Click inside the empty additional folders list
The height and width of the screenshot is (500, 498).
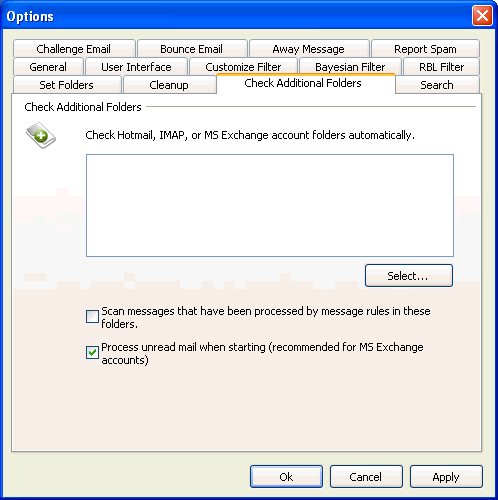pyautogui.click(x=270, y=205)
